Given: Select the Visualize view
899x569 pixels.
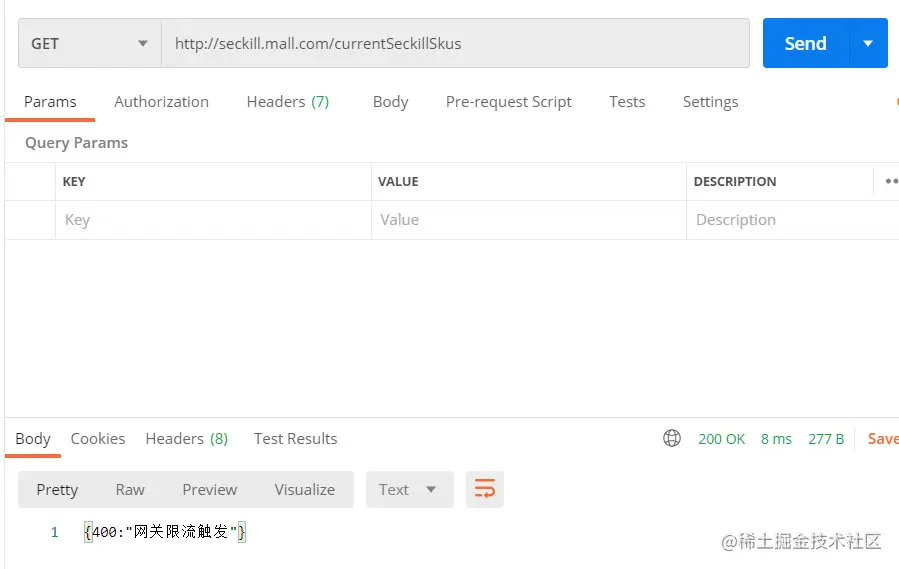Looking at the screenshot, I should click(x=304, y=490).
